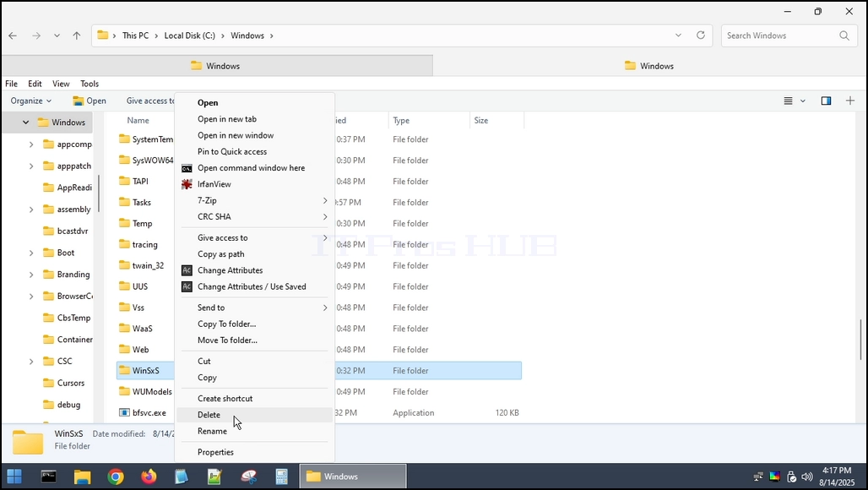Select bcastdvr folder in tree
This screenshot has width=868, height=490.
65,231
